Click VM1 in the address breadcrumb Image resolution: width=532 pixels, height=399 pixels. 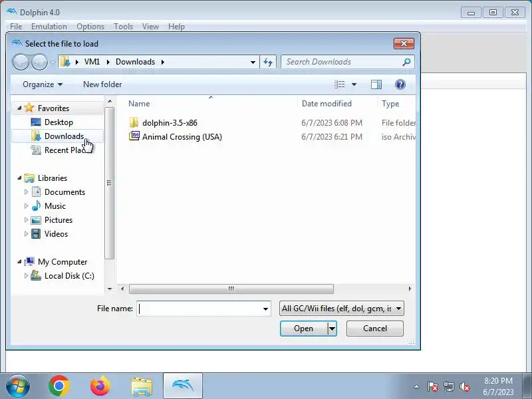[92, 62]
